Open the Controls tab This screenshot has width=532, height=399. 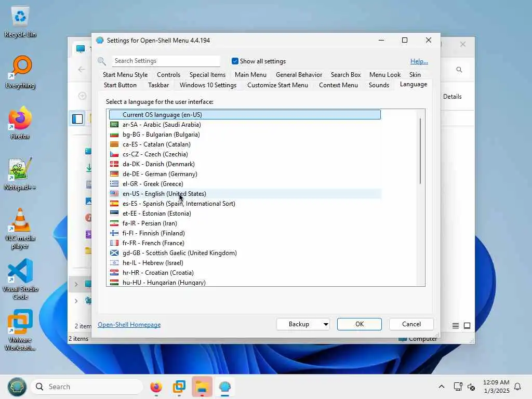[169, 75]
